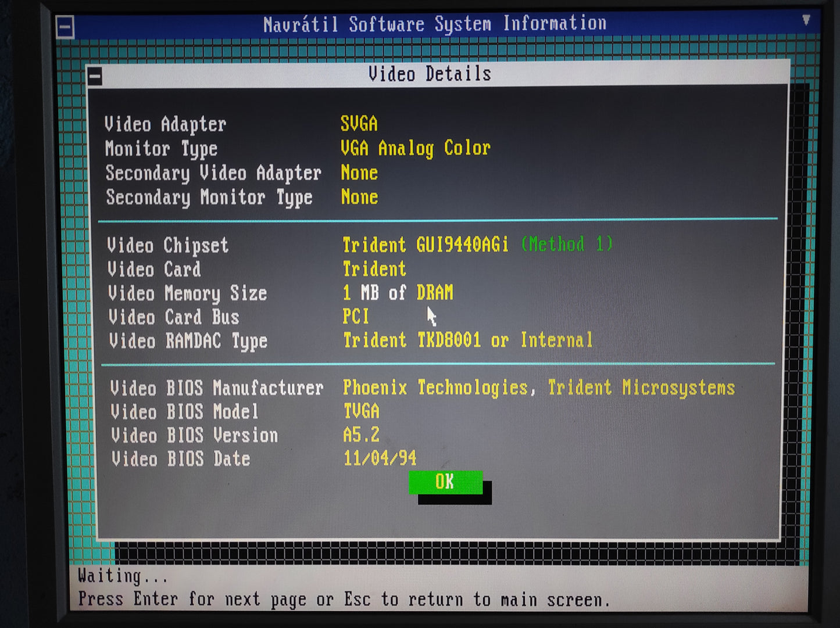The height and width of the screenshot is (628, 840).
Task: Select the PCI bus value
Action: pyautogui.click(x=356, y=317)
